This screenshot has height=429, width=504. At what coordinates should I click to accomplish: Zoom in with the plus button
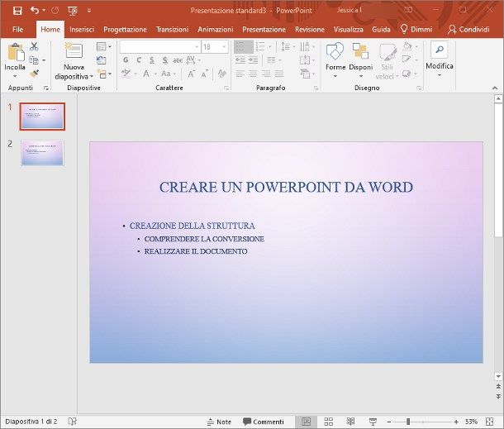tap(456, 422)
